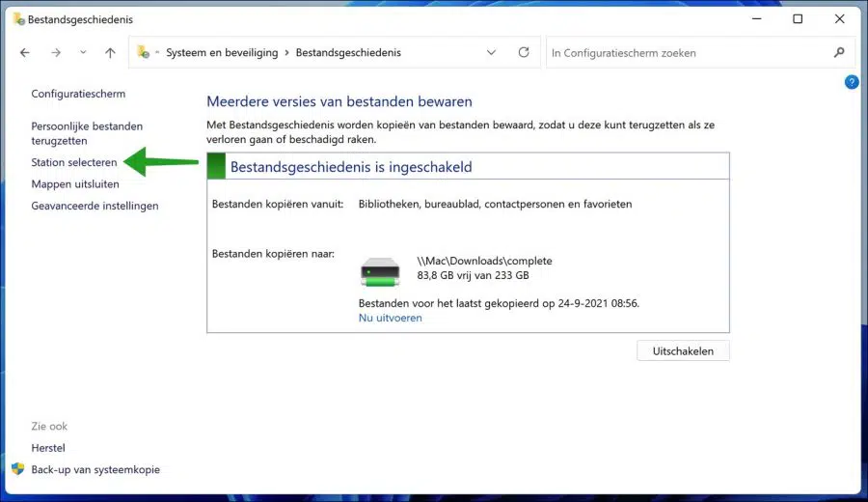Click the search magnifier icon

(x=839, y=53)
